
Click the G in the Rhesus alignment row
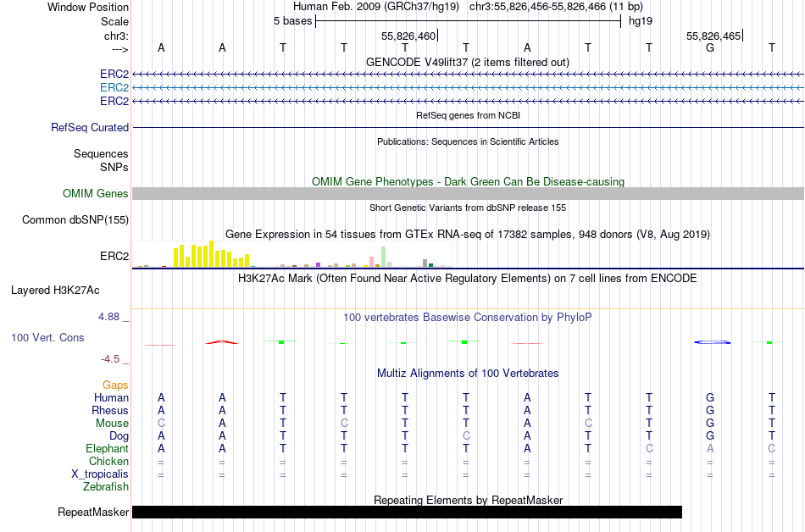[x=710, y=410]
